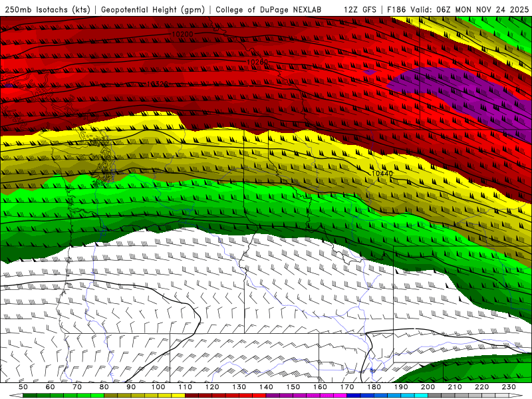Click the 10320 height contour label
Screen dimensions: 532x399
pos(157,84)
